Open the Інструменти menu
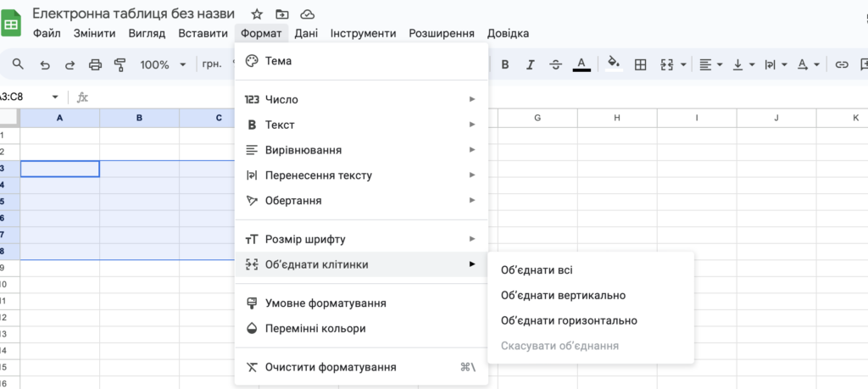The image size is (868, 389). 363,33
